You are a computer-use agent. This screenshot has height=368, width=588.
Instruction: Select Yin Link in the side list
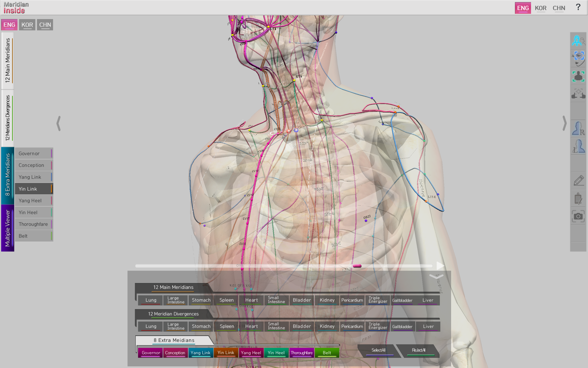34,189
